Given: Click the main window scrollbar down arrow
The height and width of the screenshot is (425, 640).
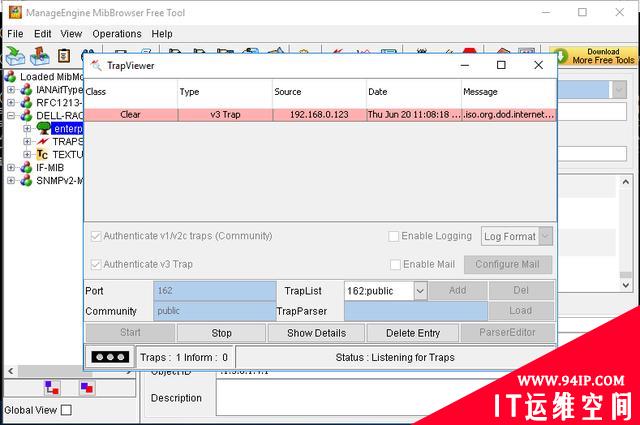Looking at the screenshot, I should pyautogui.click(x=626, y=285).
